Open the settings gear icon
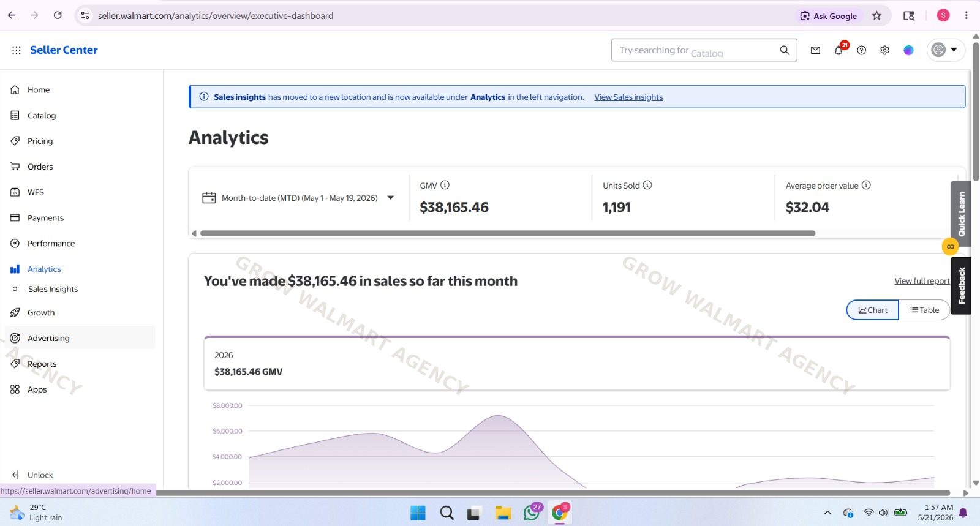Viewport: 980px width, 526px height. pos(885,51)
